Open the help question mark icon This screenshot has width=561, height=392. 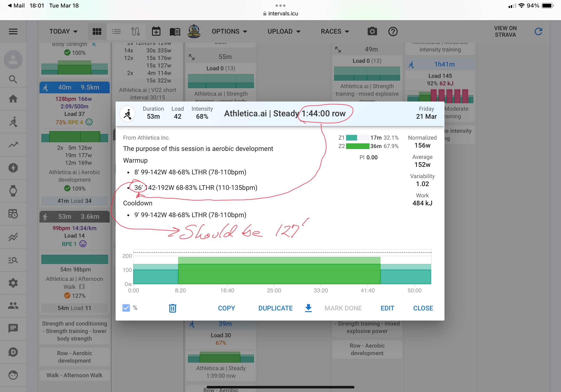[x=393, y=31]
